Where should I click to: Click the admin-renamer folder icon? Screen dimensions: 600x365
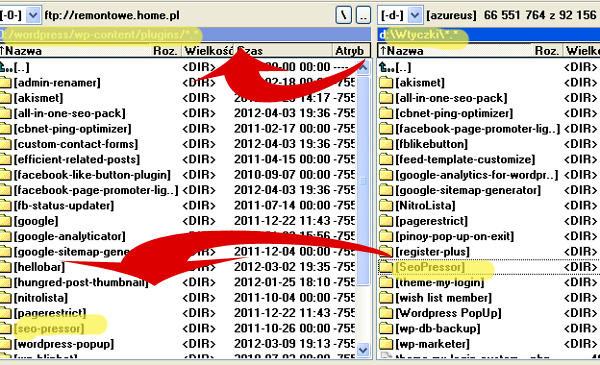5,82
